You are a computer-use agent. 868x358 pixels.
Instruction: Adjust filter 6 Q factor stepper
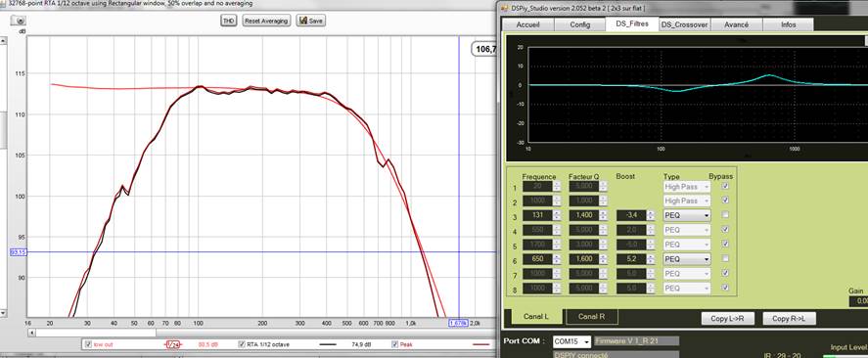(603, 258)
